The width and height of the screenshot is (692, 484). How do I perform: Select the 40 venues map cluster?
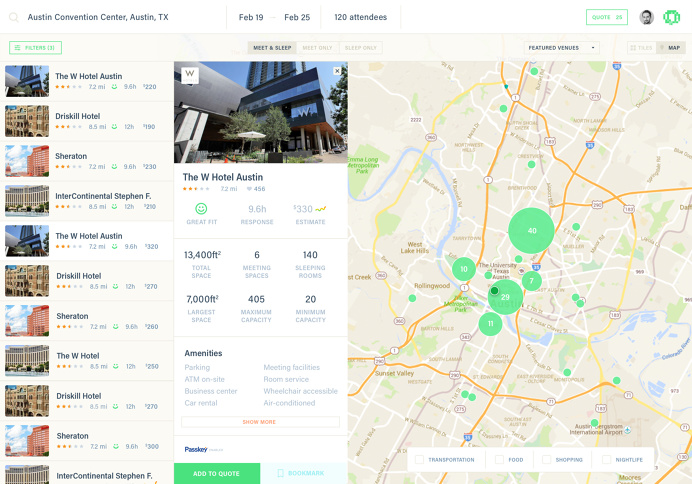click(x=531, y=230)
